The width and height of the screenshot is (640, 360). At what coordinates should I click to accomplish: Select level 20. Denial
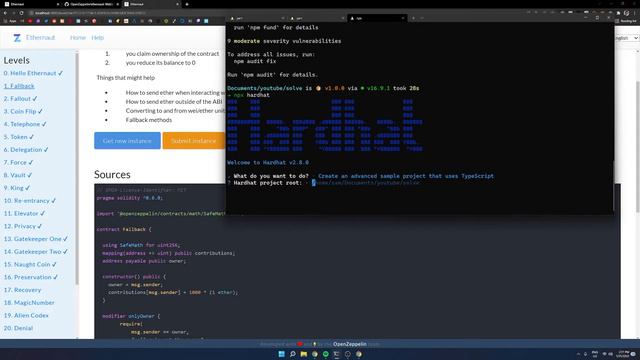(18, 328)
